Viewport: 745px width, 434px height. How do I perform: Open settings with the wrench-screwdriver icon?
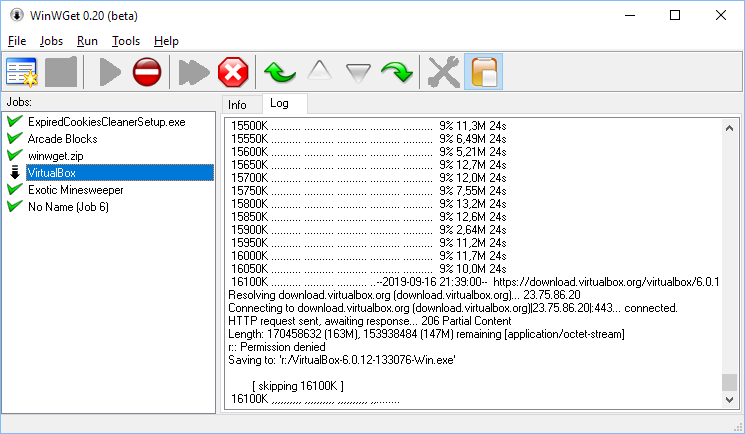tap(443, 72)
